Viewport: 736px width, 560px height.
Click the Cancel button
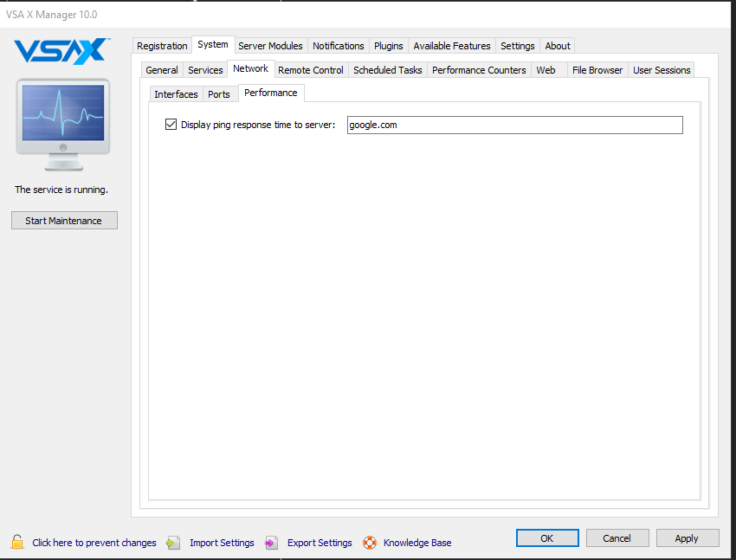pyautogui.click(x=617, y=538)
